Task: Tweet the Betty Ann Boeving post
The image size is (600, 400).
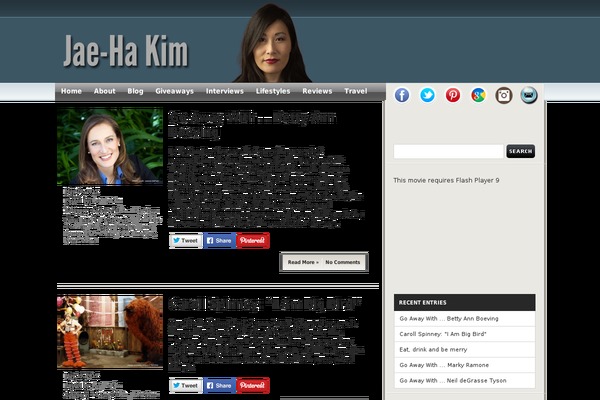Action: 186,240
